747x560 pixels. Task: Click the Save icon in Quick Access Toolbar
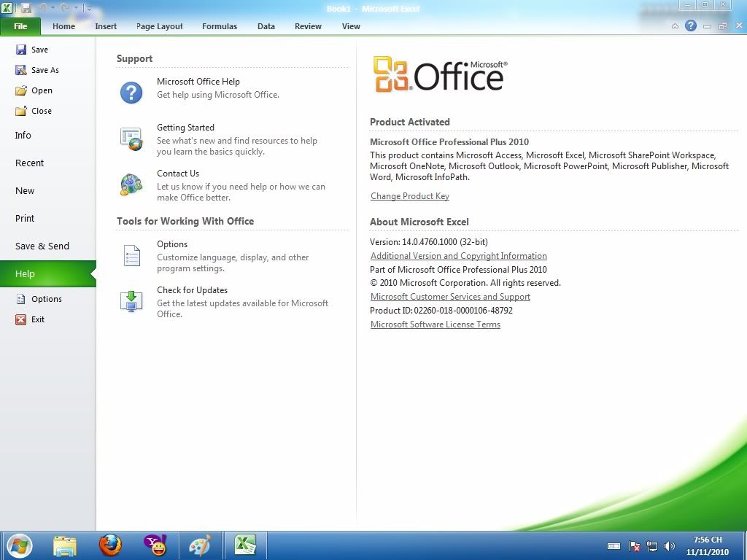(26, 8)
